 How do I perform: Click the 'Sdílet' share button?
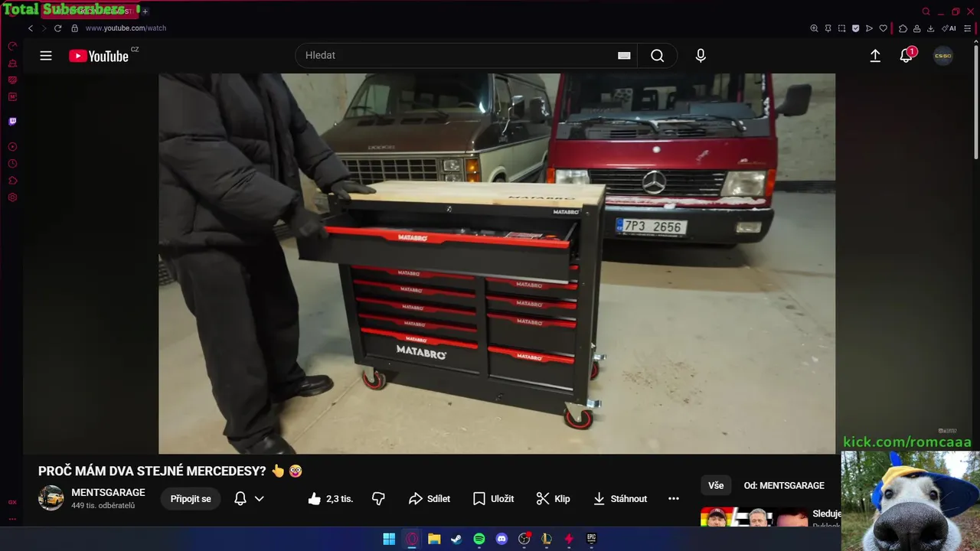click(x=430, y=499)
